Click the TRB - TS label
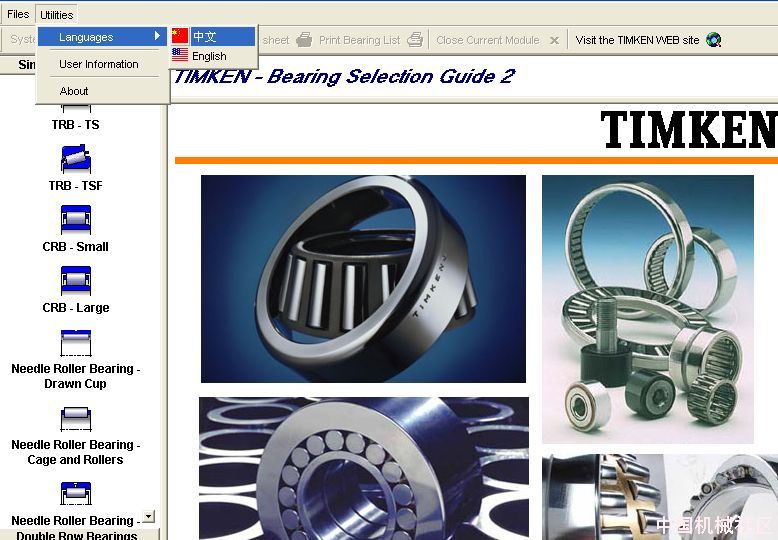778x540 pixels. pos(75,125)
